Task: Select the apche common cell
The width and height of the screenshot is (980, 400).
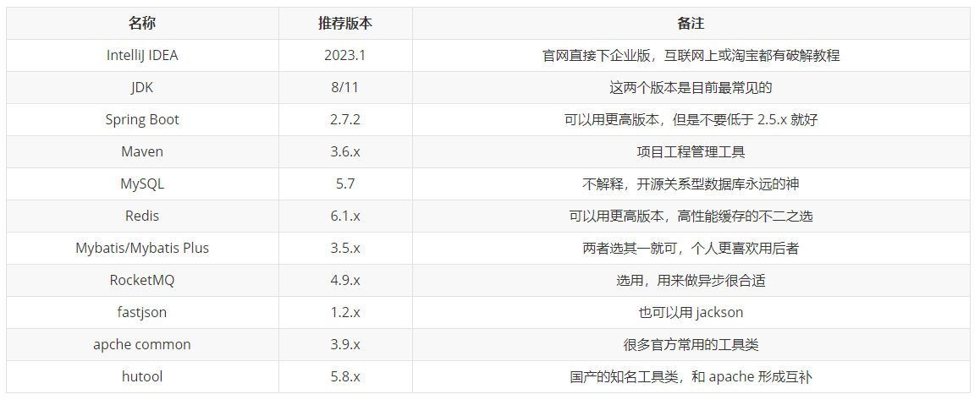Action: point(142,345)
